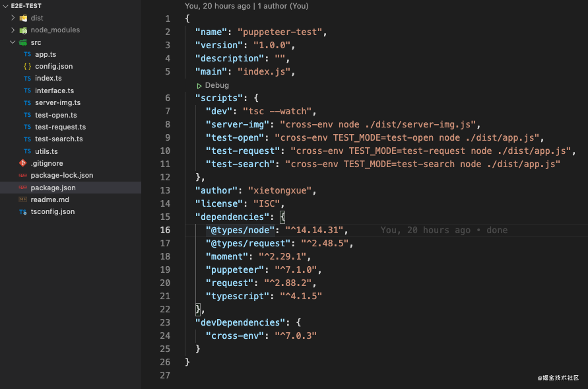Open test-request.ts from the explorer
This screenshot has width=588, height=389.
coord(59,127)
